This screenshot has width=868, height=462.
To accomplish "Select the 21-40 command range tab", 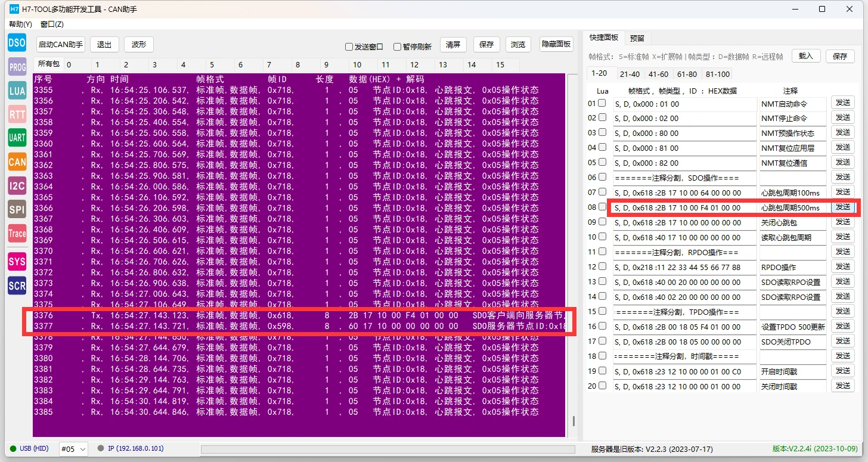I will click(x=630, y=74).
